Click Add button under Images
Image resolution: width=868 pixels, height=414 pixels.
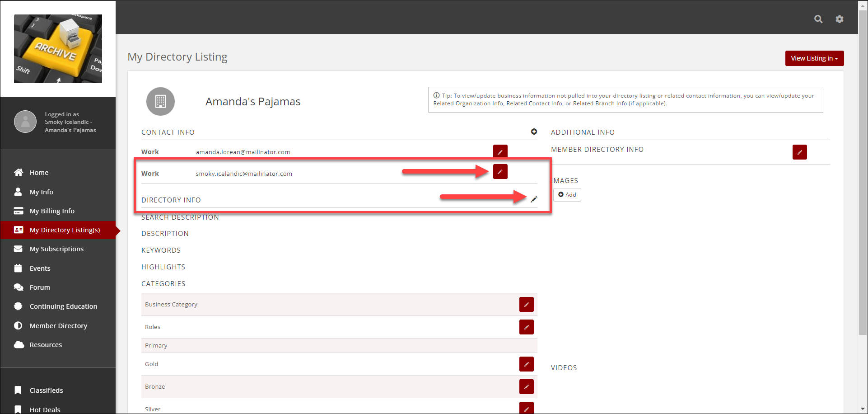tap(567, 195)
